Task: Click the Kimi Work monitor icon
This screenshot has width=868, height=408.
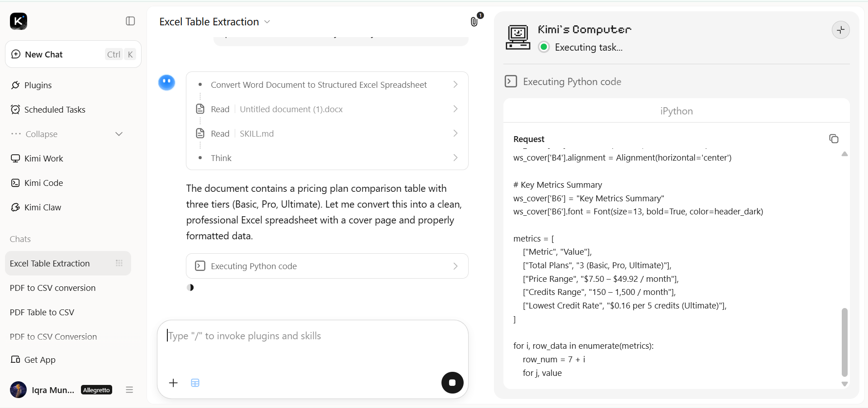Action: tap(15, 158)
